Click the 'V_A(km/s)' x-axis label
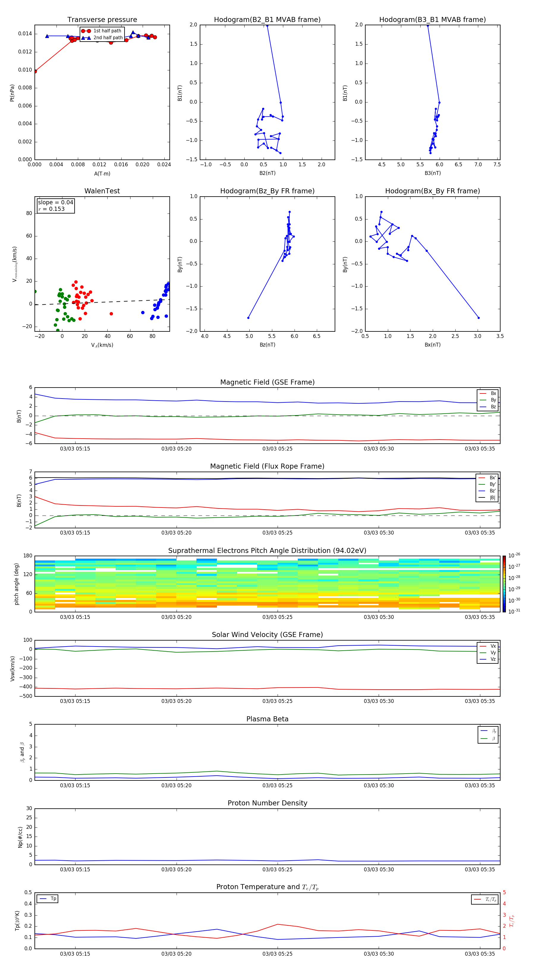The image size is (535, 980). click(102, 345)
